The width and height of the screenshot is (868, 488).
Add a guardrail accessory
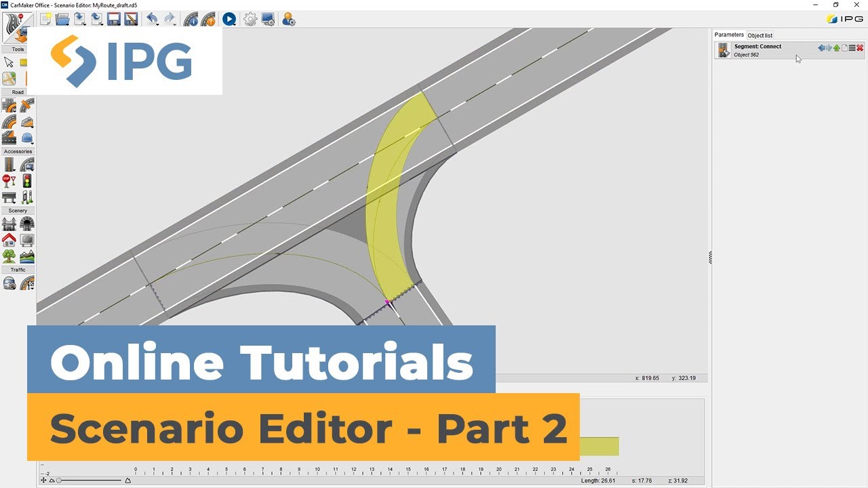click(9, 197)
